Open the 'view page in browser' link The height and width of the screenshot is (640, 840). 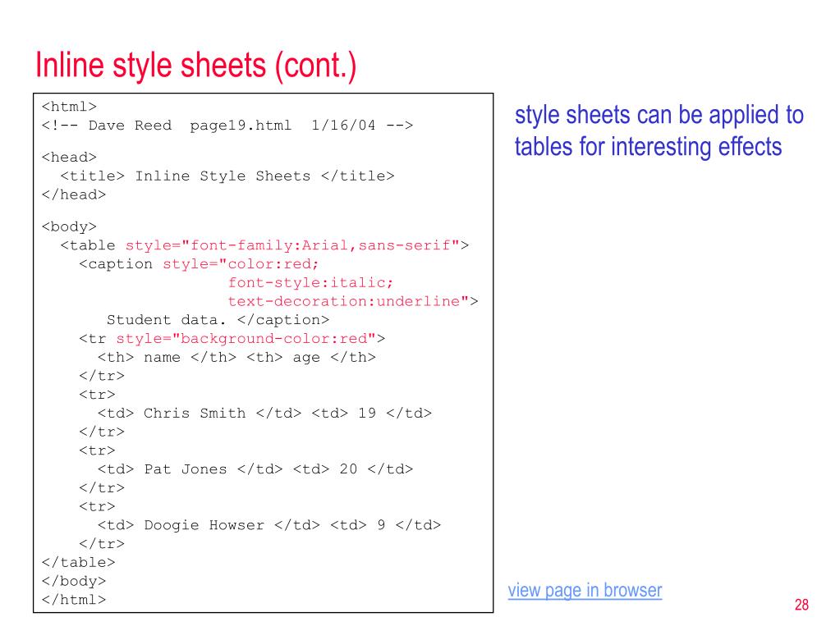[x=585, y=590]
